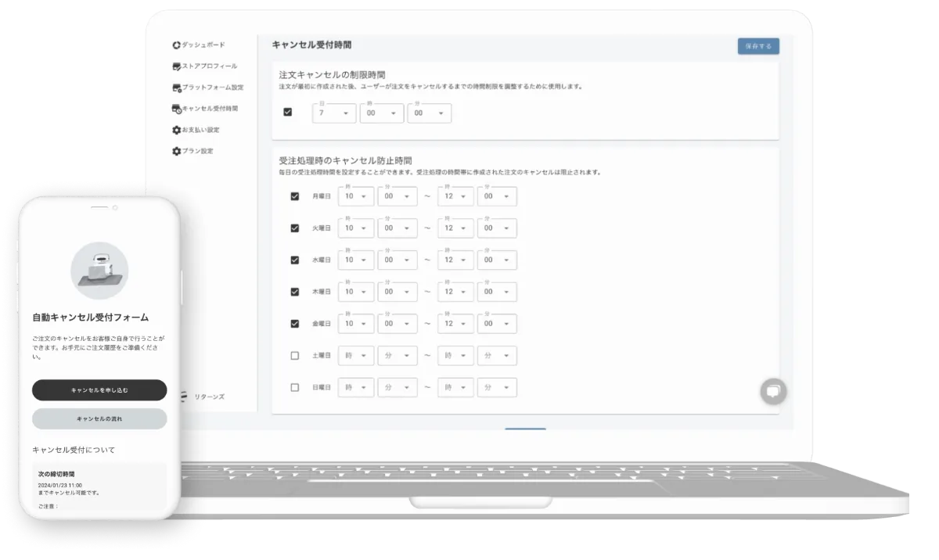Click the payment settings gear icon
Image resolution: width=939 pixels, height=560 pixels.
coord(176,130)
